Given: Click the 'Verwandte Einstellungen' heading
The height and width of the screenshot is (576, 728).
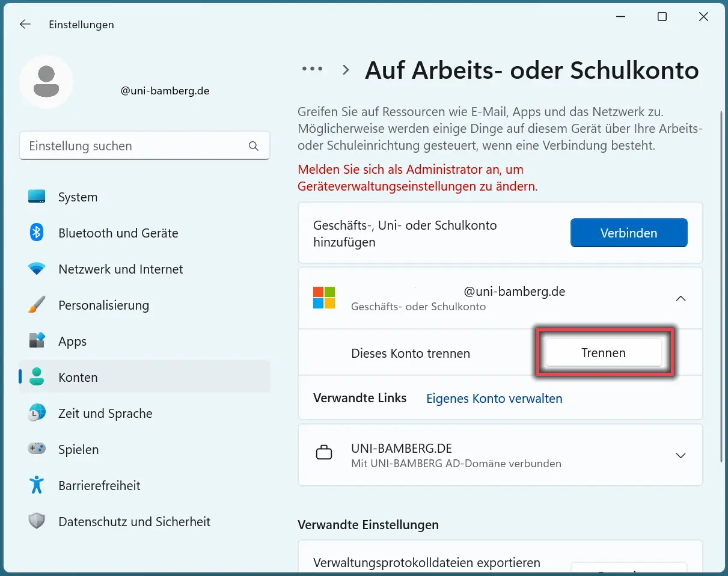Looking at the screenshot, I should tap(368, 524).
